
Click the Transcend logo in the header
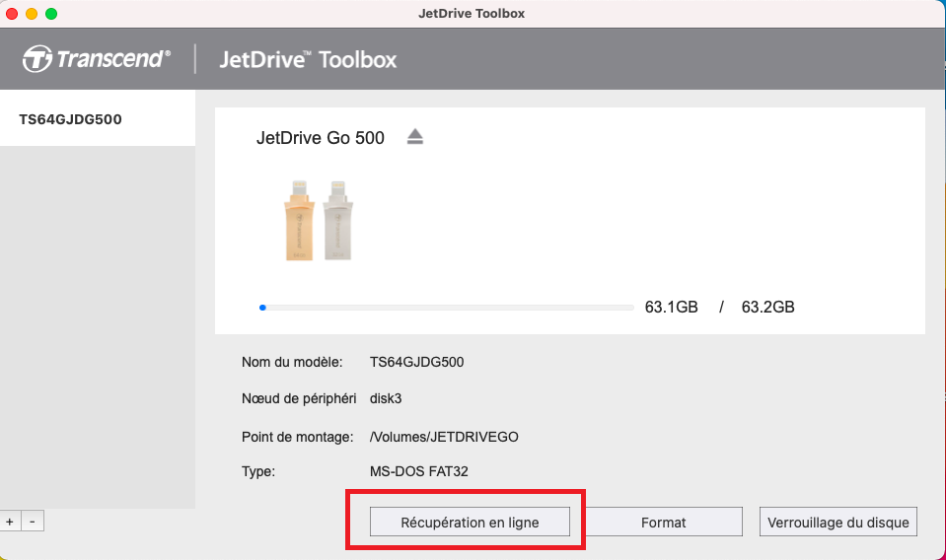97,59
